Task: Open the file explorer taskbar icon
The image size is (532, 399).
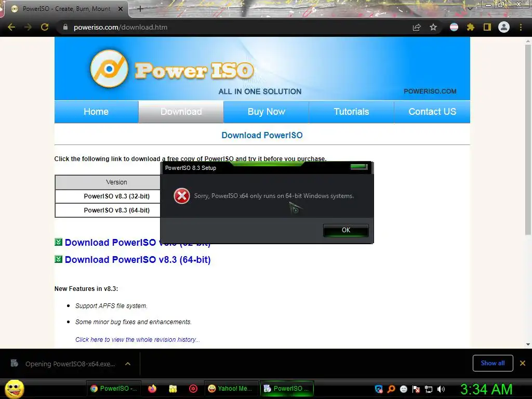Action: [x=173, y=389]
